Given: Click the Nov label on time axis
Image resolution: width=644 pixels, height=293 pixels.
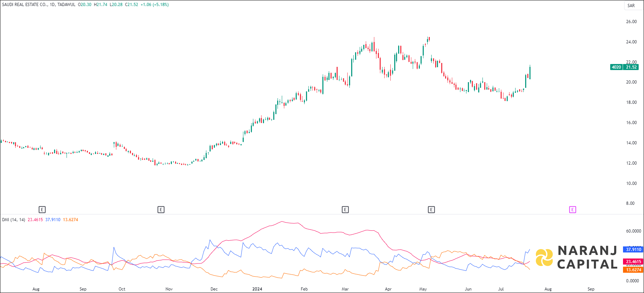Looking at the screenshot, I should (x=169, y=289).
